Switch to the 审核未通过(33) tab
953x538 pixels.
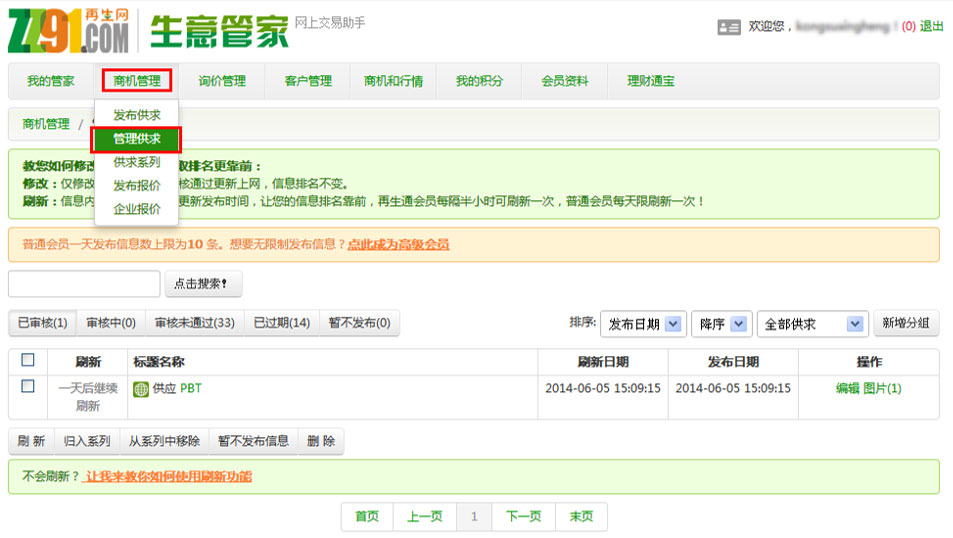coord(194,323)
